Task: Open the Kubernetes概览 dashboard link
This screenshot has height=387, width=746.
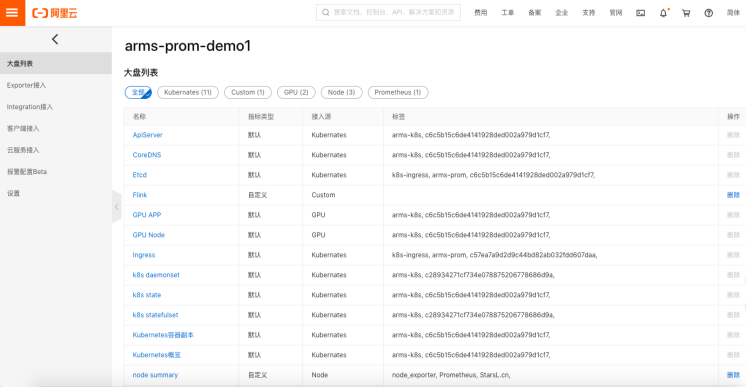Action: click(157, 355)
